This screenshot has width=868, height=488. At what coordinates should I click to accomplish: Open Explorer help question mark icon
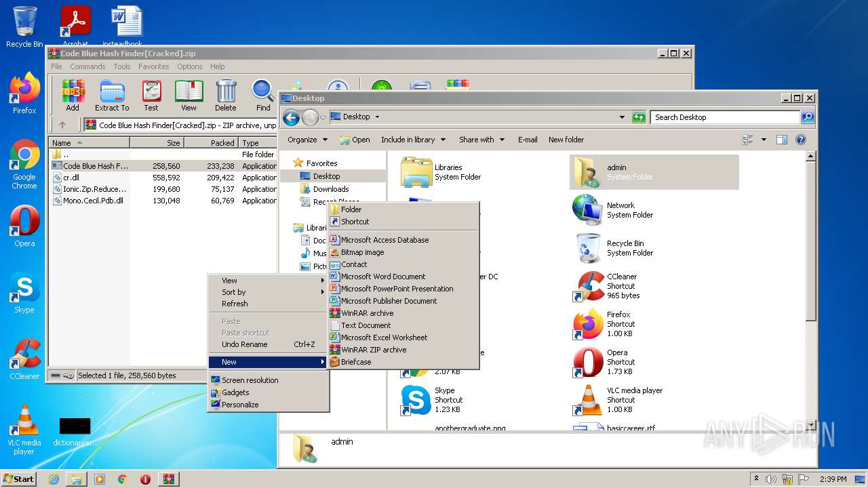801,140
